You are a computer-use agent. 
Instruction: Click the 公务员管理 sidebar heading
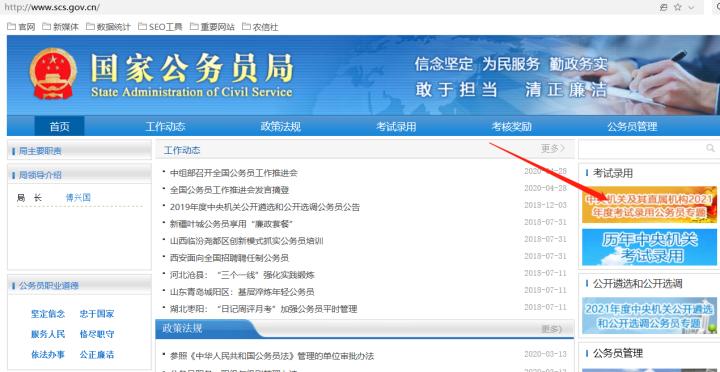pyautogui.click(x=618, y=353)
